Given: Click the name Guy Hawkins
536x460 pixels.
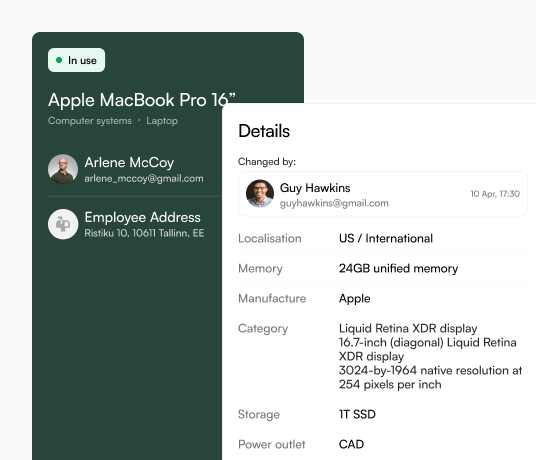Looking at the screenshot, I should click(x=315, y=188).
